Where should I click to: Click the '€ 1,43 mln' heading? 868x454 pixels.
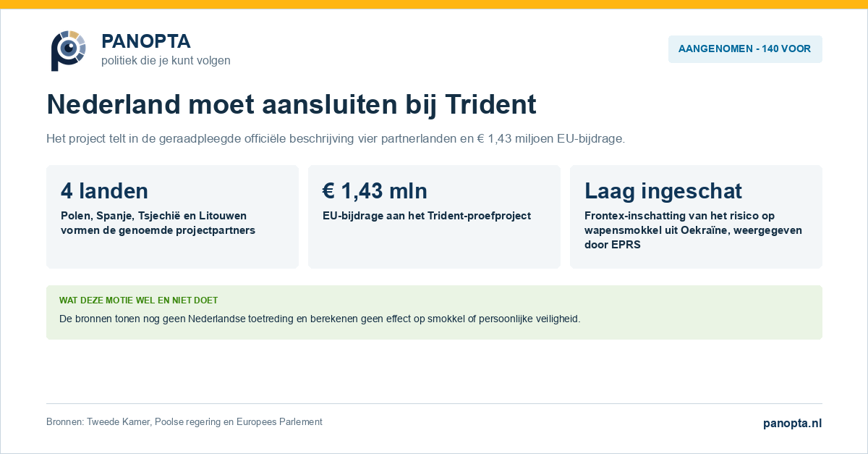pyautogui.click(x=375, y=191)
